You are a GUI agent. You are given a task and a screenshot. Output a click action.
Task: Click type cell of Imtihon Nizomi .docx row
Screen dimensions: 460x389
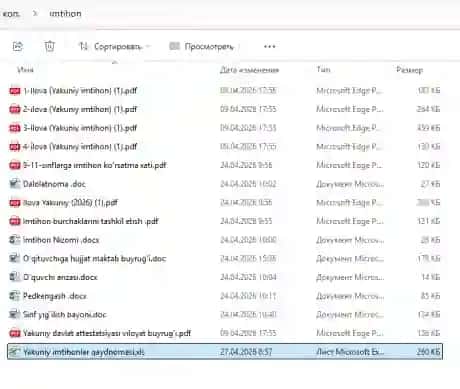click(x=350, y=240)
